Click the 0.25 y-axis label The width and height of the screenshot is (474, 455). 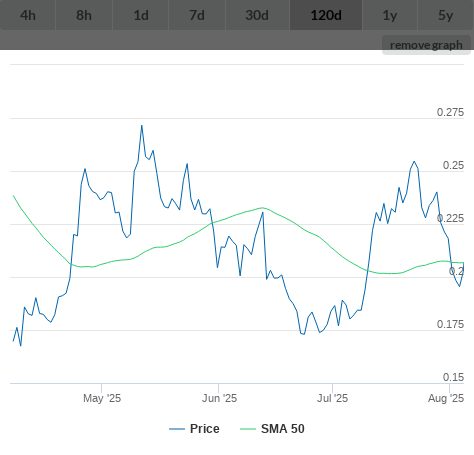coord(453,165)
